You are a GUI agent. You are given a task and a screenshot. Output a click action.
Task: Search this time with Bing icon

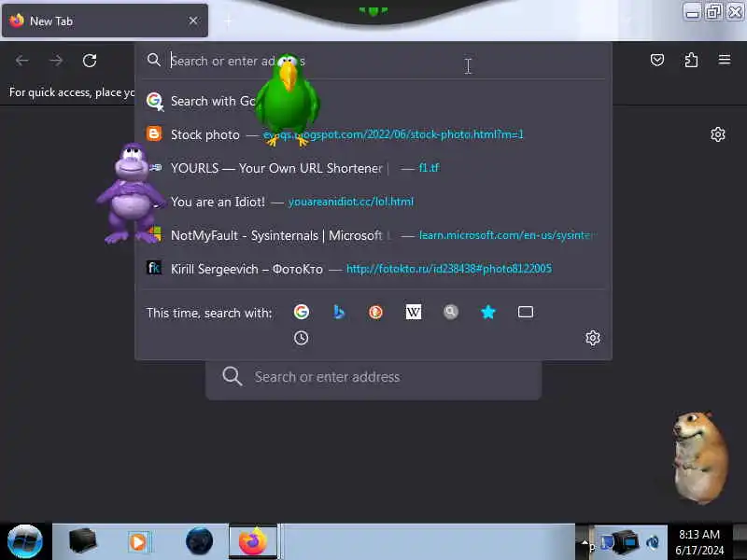click(339, 312)
